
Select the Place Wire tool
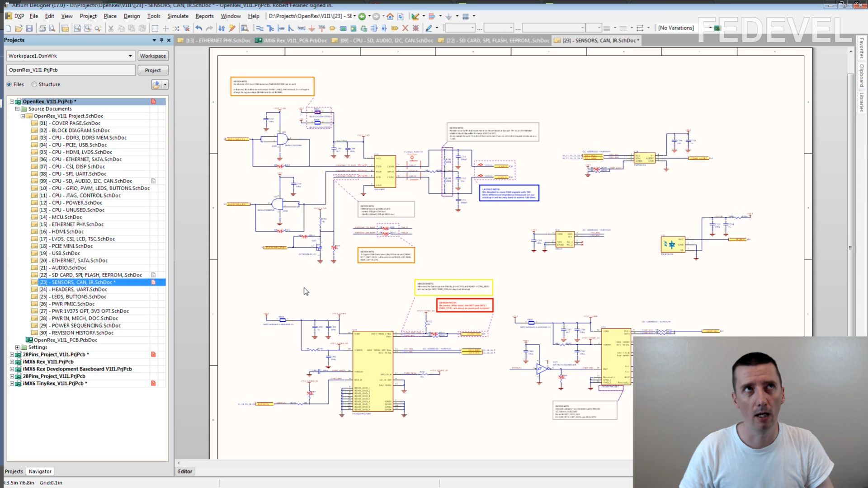[x=260, y=28]
